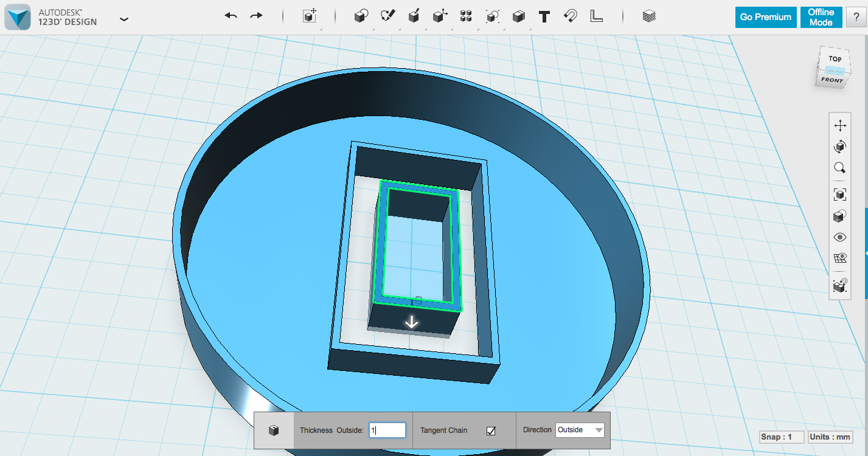Image resolution: width=868 pixels, height=456 pixels.
Task: Expand the menu next to 123D Design logo
Action: tap(124, 19)
